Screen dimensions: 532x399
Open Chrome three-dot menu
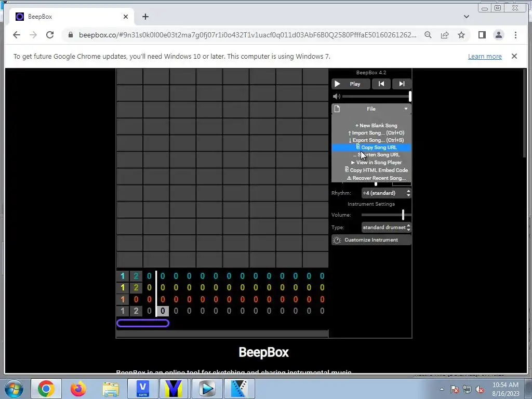click(515, 35)
